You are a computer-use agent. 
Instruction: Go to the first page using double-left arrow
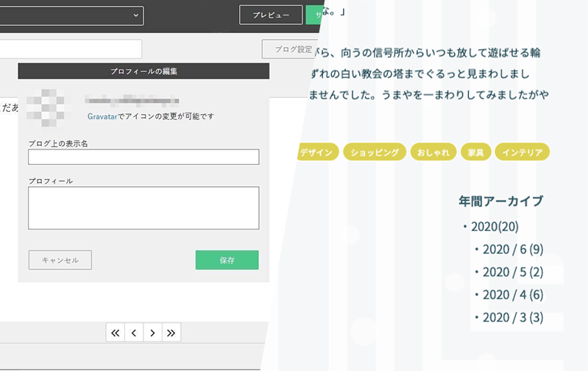point(116,333)
